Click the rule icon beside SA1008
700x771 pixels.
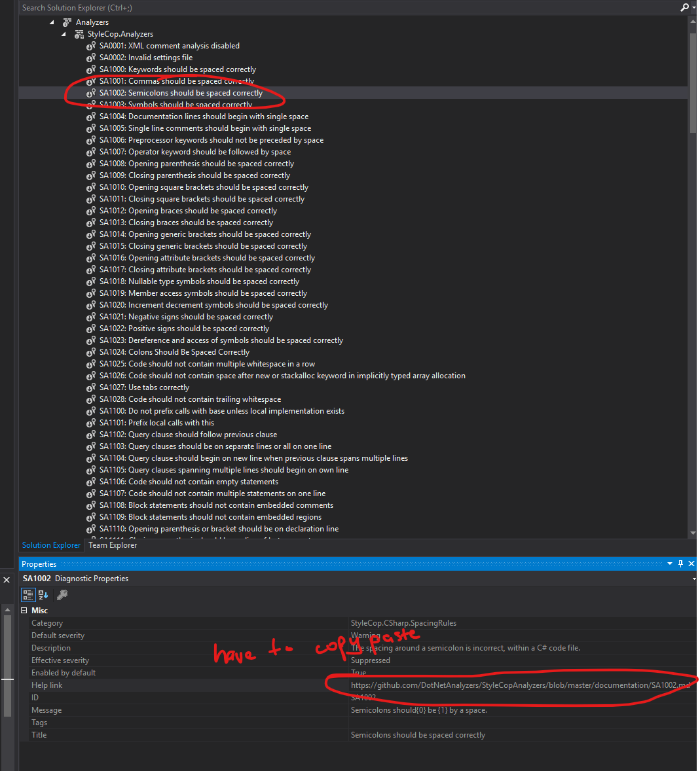coord(91,164)
